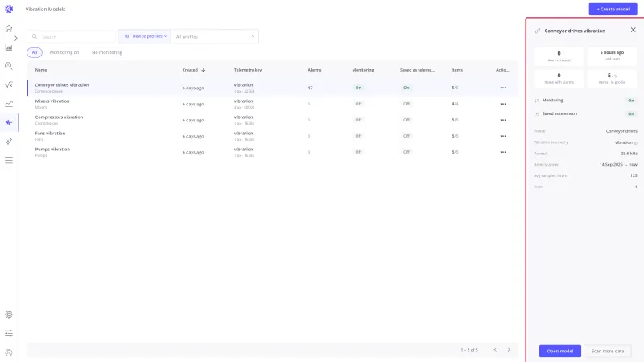Open the square root formula sidebar icon

pos(9,85)
